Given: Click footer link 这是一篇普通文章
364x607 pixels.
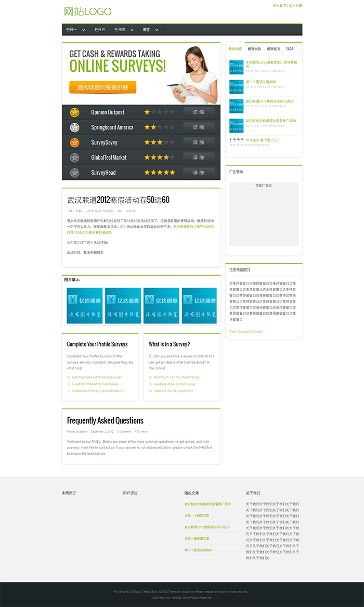Looking at the screenshot, I should click(197, 538).
